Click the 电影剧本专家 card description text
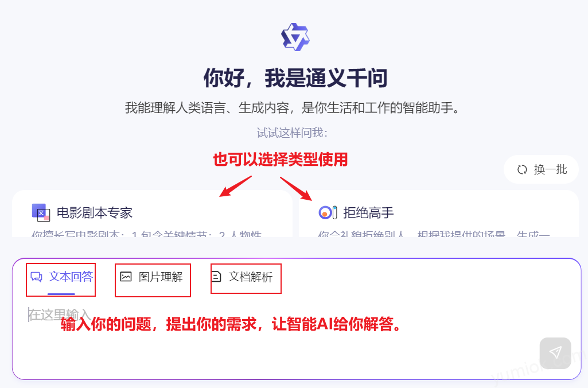 pyautogui.click(x=146, y=234)
